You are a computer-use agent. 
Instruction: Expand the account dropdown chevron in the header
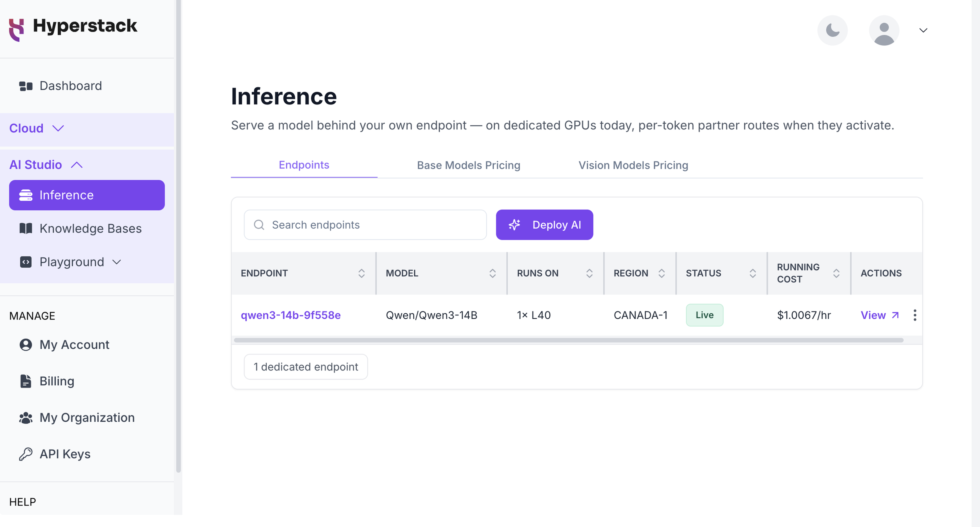[923, 30]
